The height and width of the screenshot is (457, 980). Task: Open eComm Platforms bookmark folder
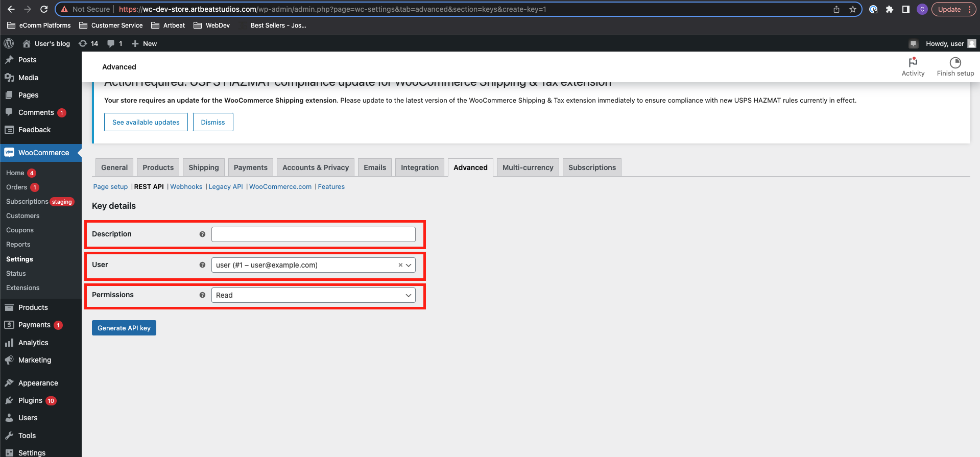[x=39, y=26]
